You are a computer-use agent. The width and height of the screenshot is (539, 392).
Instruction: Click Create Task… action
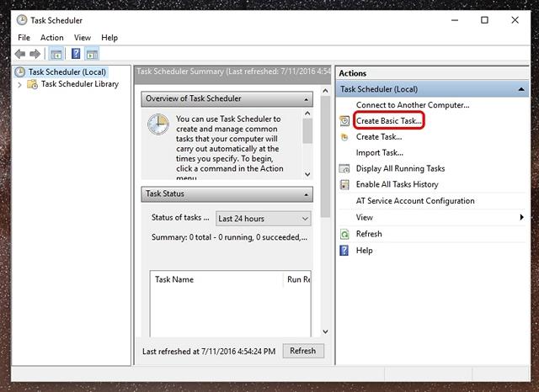[379, 137]
